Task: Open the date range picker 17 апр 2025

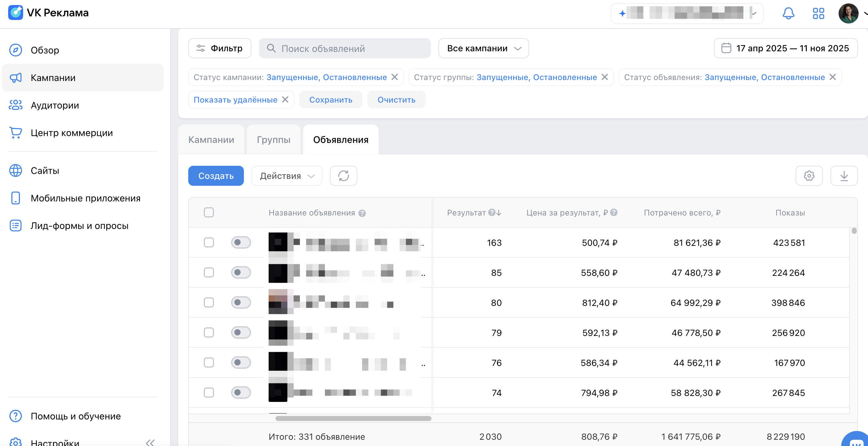Action: point(786,48)
